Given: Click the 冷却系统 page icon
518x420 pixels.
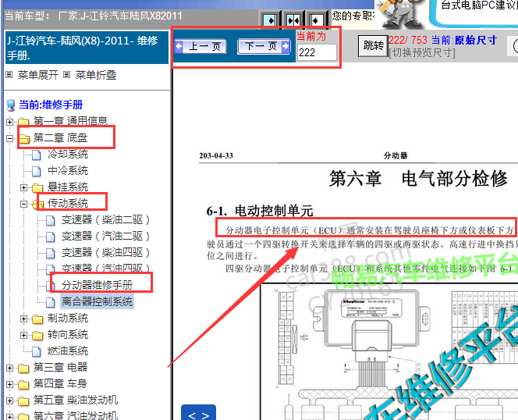Looking at the screenshot, I should [37, 155].
